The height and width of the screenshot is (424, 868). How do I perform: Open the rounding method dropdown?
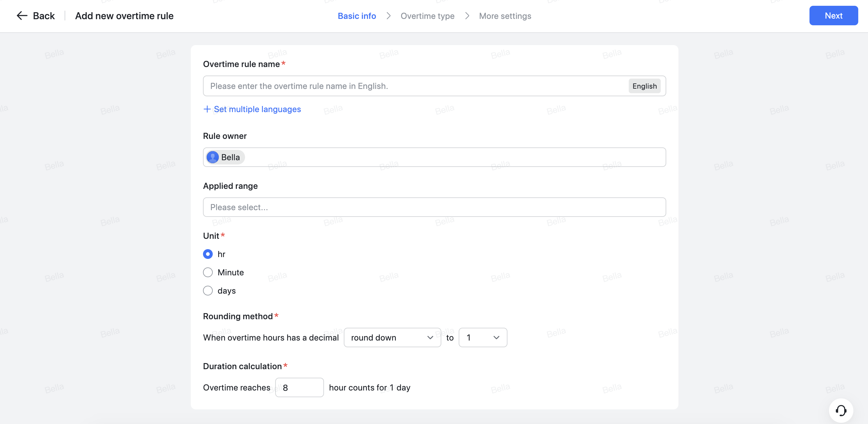click(392, 337)
